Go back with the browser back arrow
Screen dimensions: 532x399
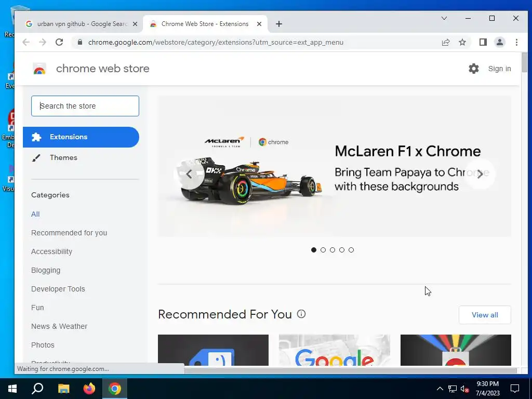pos(26,43)
